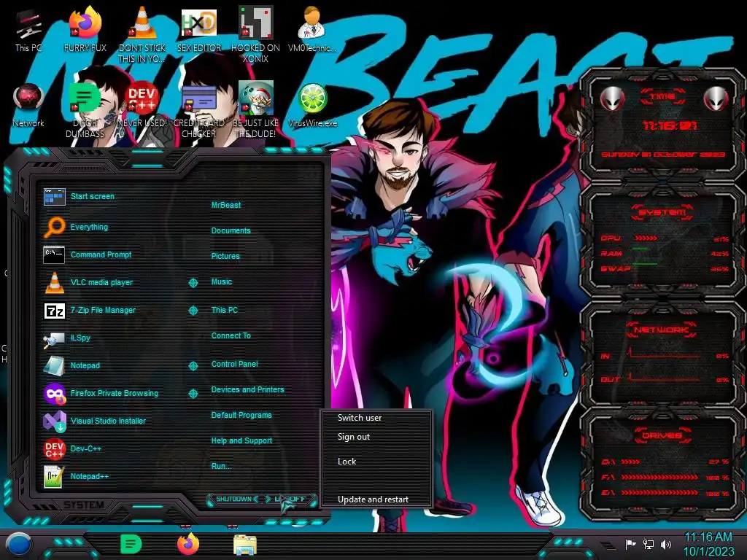The image size is (747, 560).
Task: Choose Update and restart option
Action: tap(373, 499)
